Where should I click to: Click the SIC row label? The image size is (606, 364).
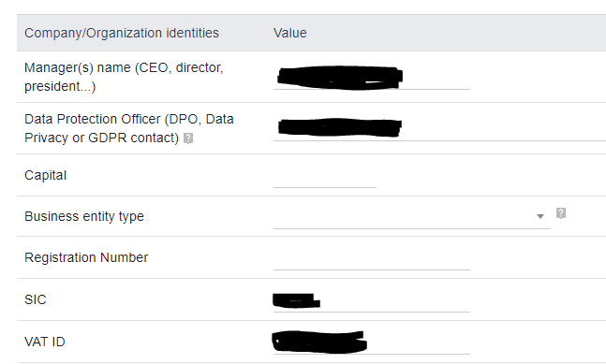point(36,299)
